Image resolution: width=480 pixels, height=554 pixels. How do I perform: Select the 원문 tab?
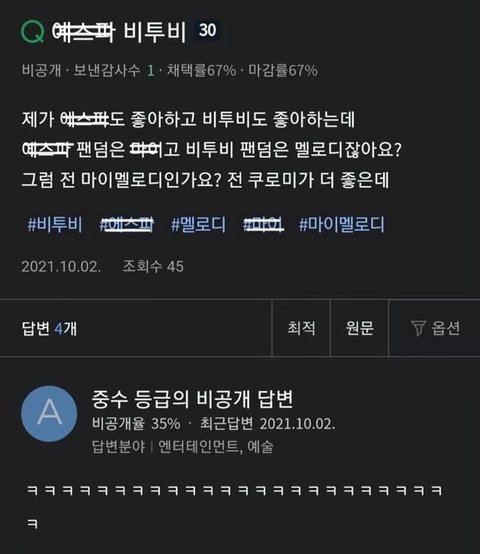(359, 328)
